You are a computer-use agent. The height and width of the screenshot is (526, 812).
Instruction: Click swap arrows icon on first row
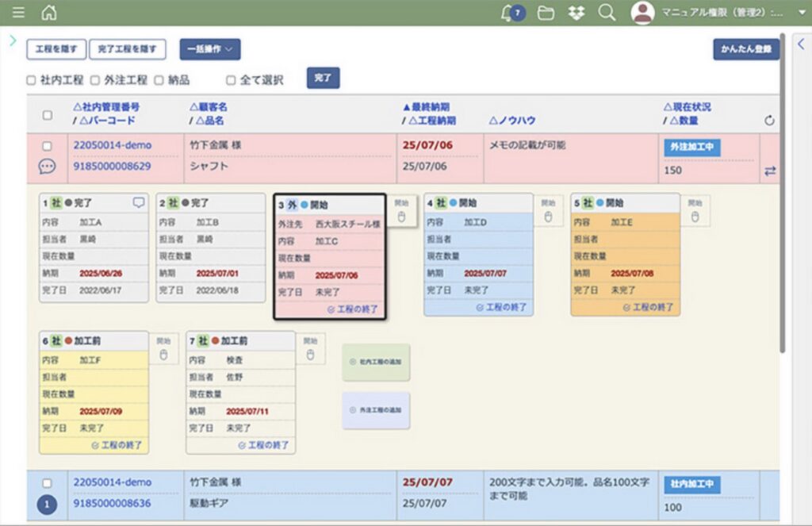click(x=769, y=171)
